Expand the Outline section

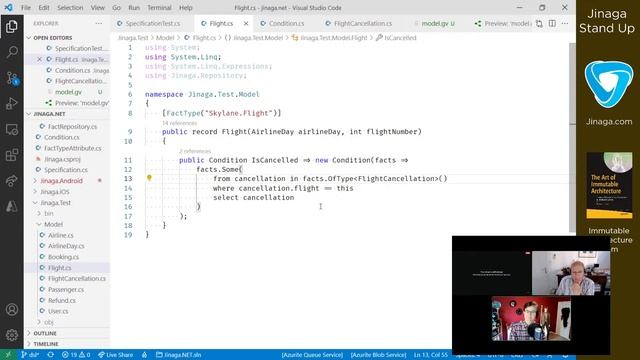point(45,333)
